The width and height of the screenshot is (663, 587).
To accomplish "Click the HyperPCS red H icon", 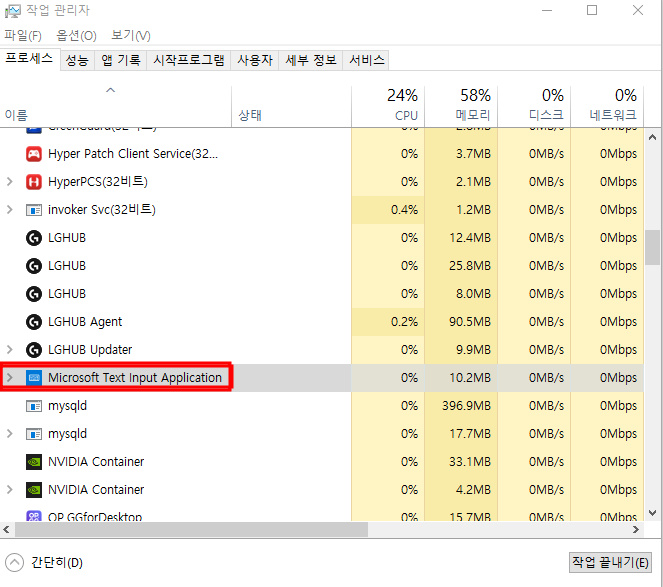I will pos(34,182).
